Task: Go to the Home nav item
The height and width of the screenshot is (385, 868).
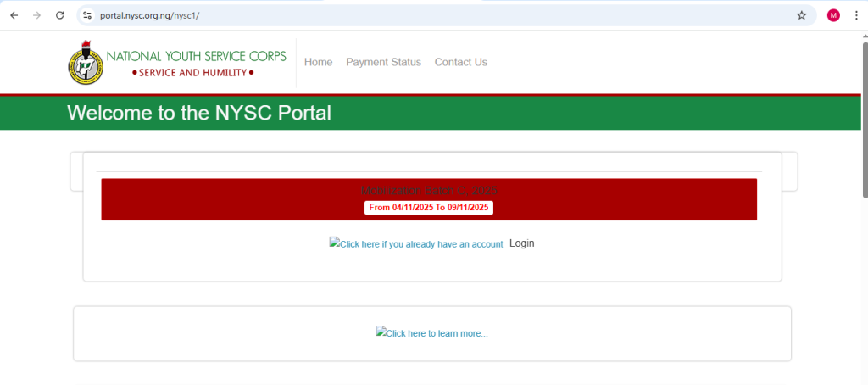Action: [318, 62]
